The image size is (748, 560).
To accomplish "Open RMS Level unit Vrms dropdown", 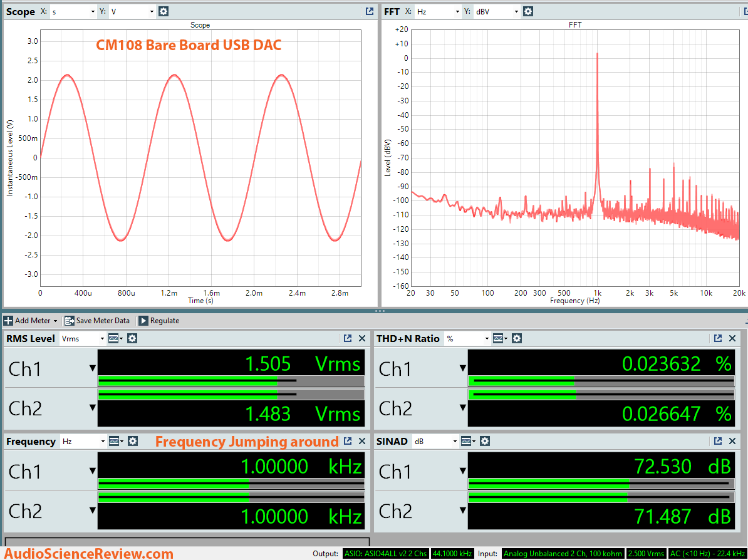I will tap(83, 339).
